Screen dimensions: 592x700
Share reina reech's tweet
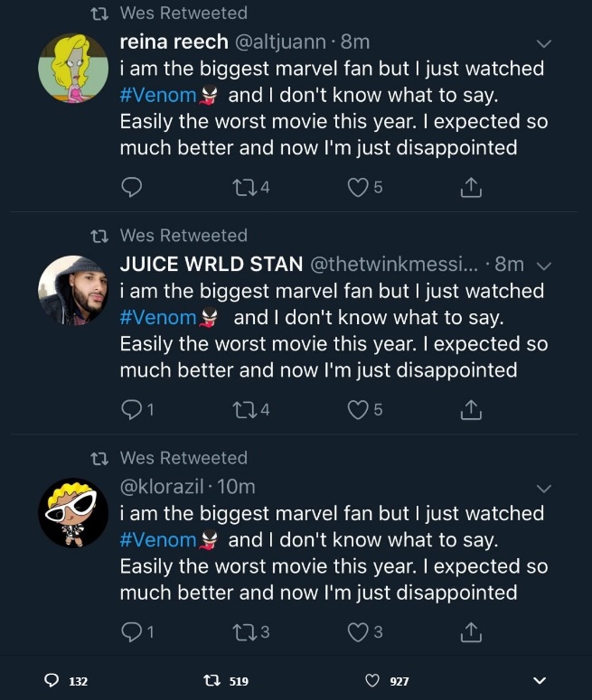[470, 187]
